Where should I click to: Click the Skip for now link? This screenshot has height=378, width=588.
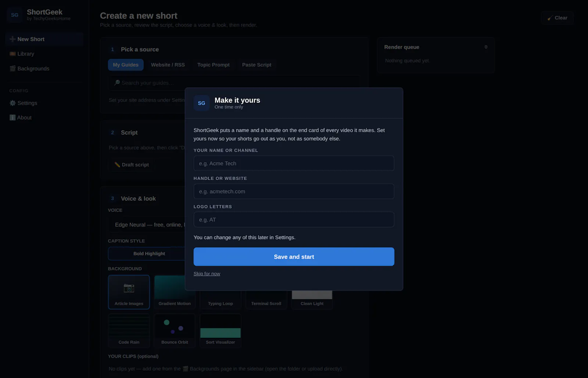click(x=207, y=274)
